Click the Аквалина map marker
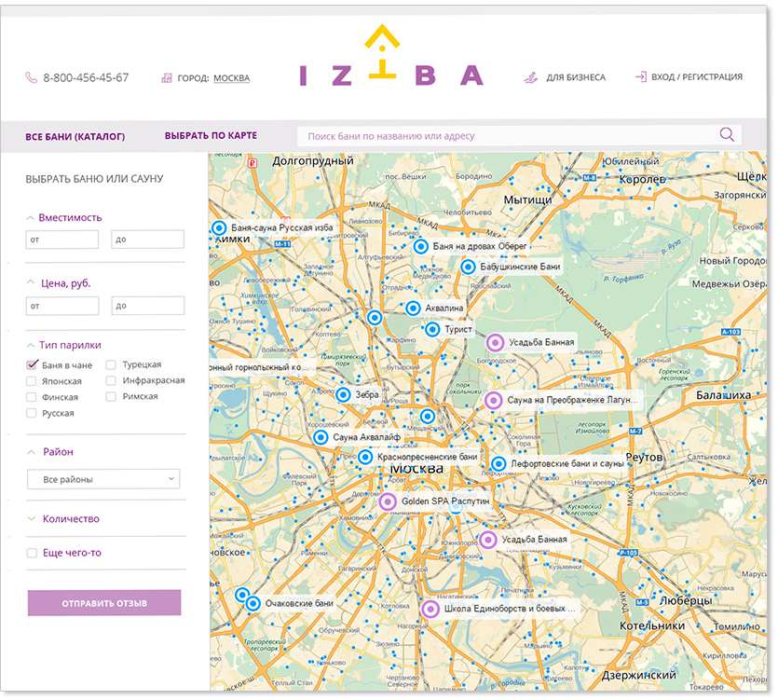This screenshot has height=700, width=778. point(413,309)
